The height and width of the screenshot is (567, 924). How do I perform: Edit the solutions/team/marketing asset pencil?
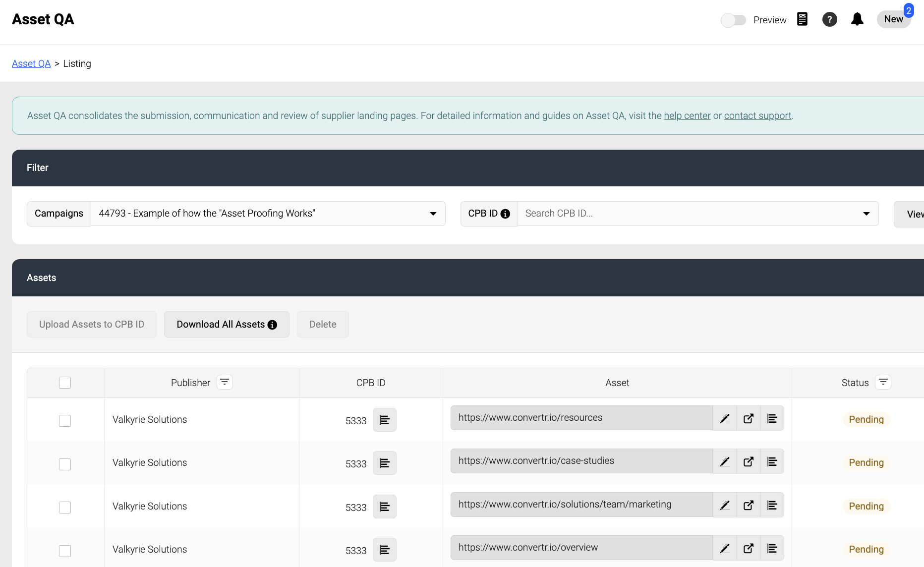coord(725,505)
